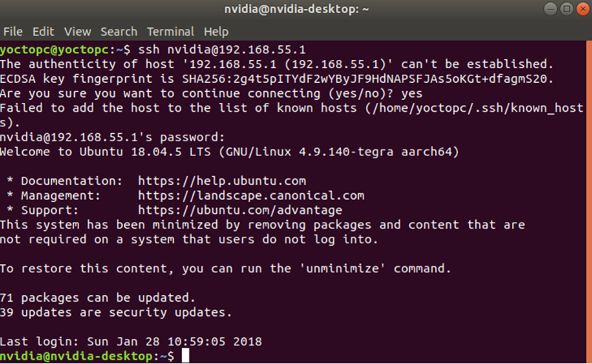
Task: Click the terminal cursor at the prompt
Action: 186,356
